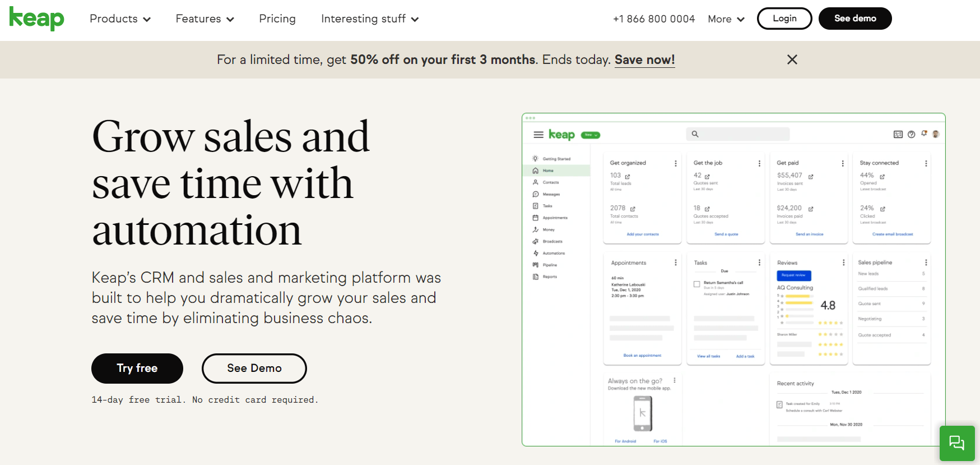Click the phone image in Always on the go card
The height and width of the screenshot is (465, 980).
pyautogui.click(x=643, y=413)
